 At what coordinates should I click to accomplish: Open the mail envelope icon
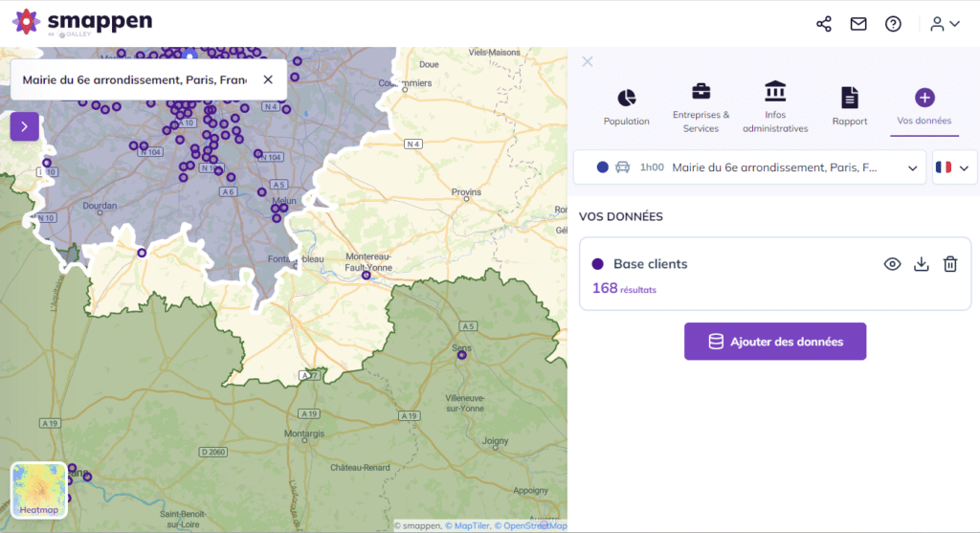(x=858, y=24)
